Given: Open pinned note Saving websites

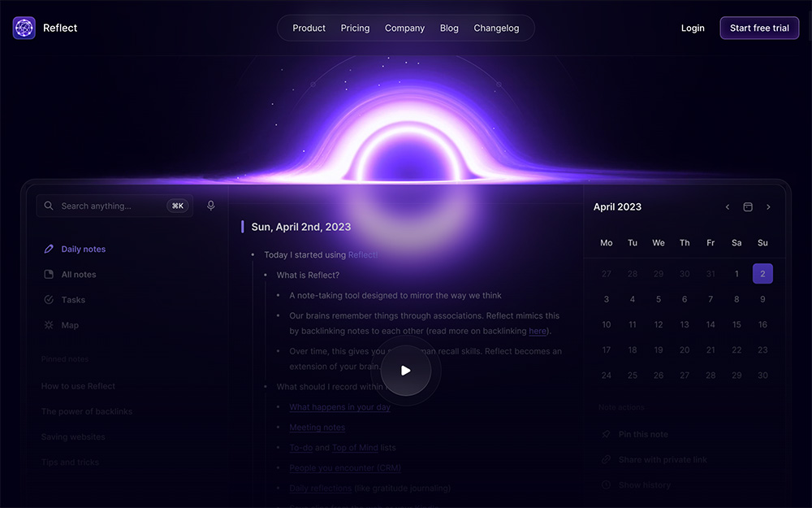Looking at the screenshot, I should (73, 436).
